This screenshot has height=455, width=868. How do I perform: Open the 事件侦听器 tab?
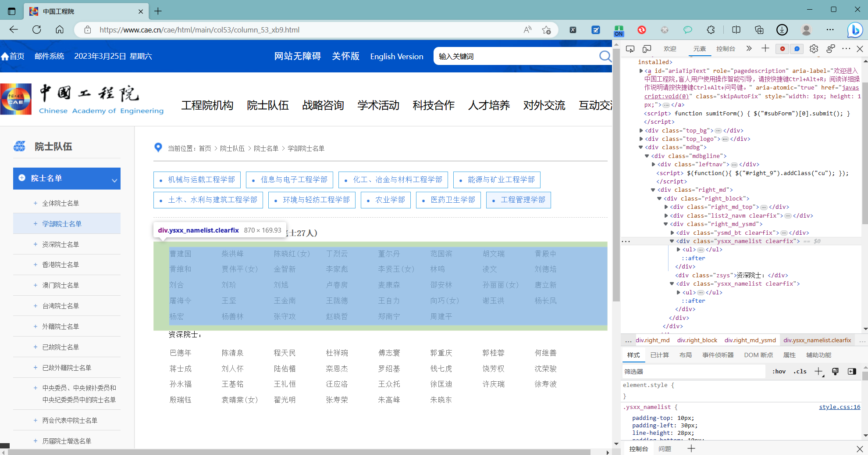(718, 355)
